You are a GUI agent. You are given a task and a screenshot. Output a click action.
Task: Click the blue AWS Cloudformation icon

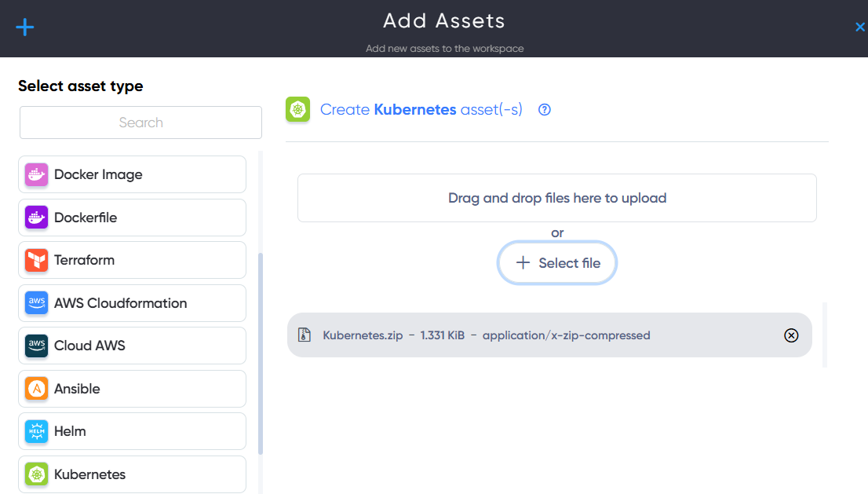37,303
